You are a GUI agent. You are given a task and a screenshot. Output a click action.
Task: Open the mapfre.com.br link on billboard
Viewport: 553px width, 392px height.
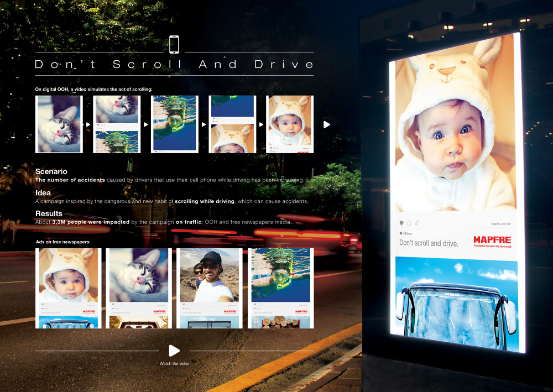point(501,224)
